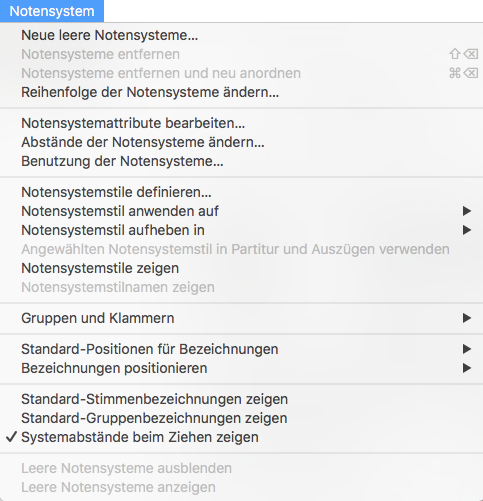Toggle Notensystemstile zeigen option
The width and height of the screenshot is (483, 501).
pyautogui.click(x=241, y=268)
